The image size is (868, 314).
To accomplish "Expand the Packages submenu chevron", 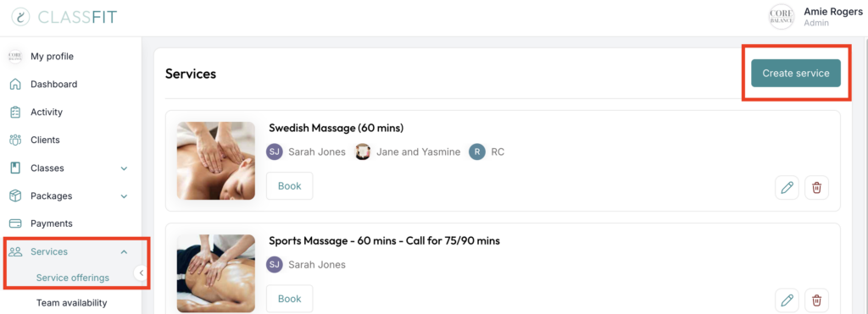I will 124,196.
